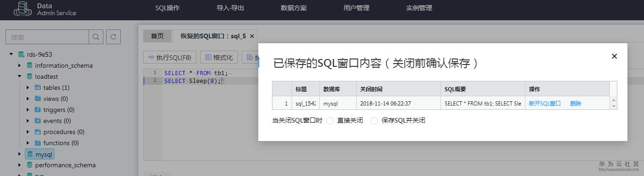Close the saved SQL window dialog
Viewport: 644px width, 176px height.
pos(614,56)
